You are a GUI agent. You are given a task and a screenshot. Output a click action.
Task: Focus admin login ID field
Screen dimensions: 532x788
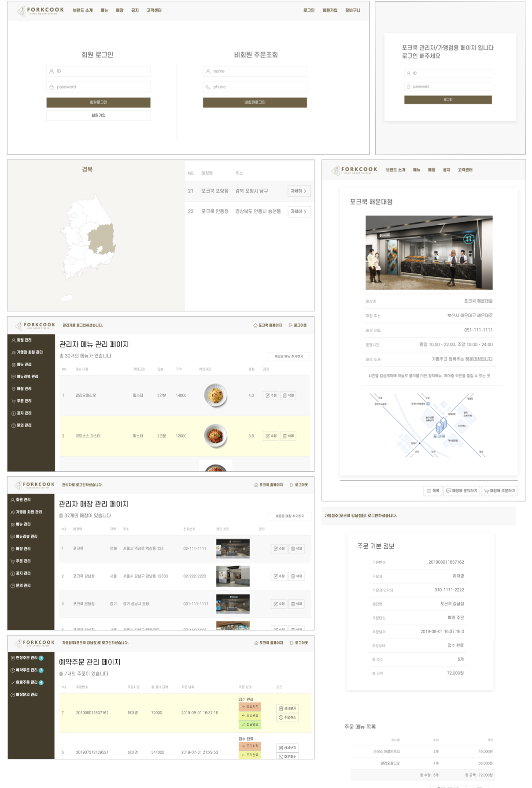click(x=448, y=74)
